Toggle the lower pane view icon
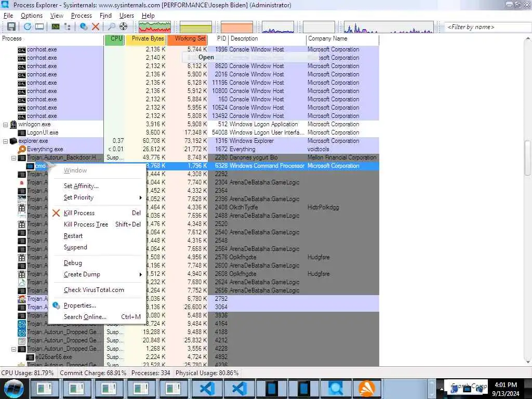532x399 pixels. tap(39, 27)
